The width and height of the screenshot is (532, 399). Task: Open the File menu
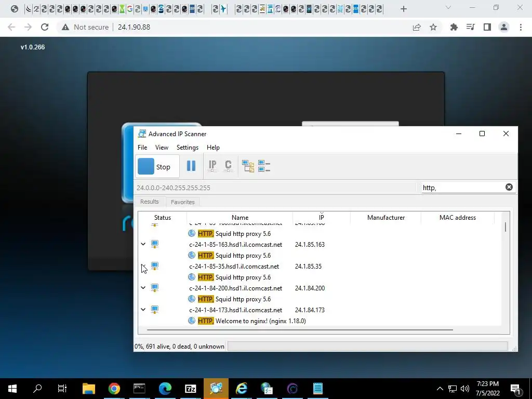pos(142,147)
